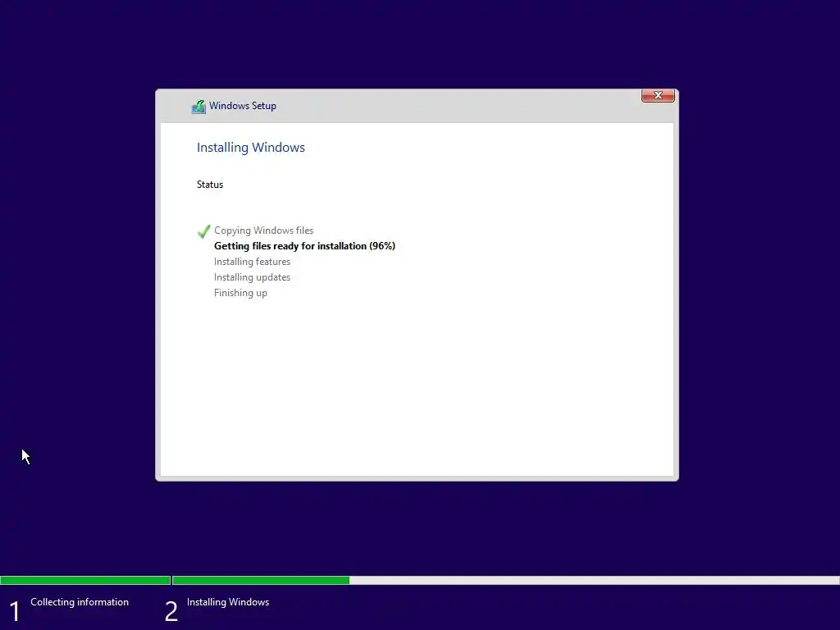Image resolution: width=840 pixels, height=630 pixels.
Task: Click the 'Finishing up' step
Action: 240,293
